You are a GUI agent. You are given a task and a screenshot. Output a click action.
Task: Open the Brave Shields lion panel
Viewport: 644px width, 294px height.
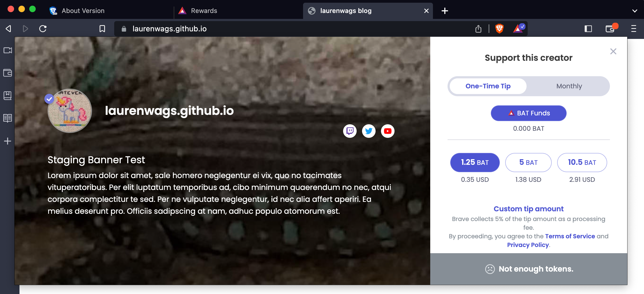[x=499, y=28]
